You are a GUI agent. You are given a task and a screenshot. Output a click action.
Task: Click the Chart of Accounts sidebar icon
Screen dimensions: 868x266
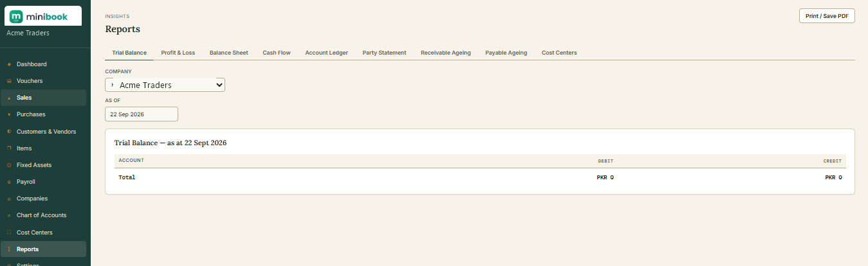coord(9,215)
